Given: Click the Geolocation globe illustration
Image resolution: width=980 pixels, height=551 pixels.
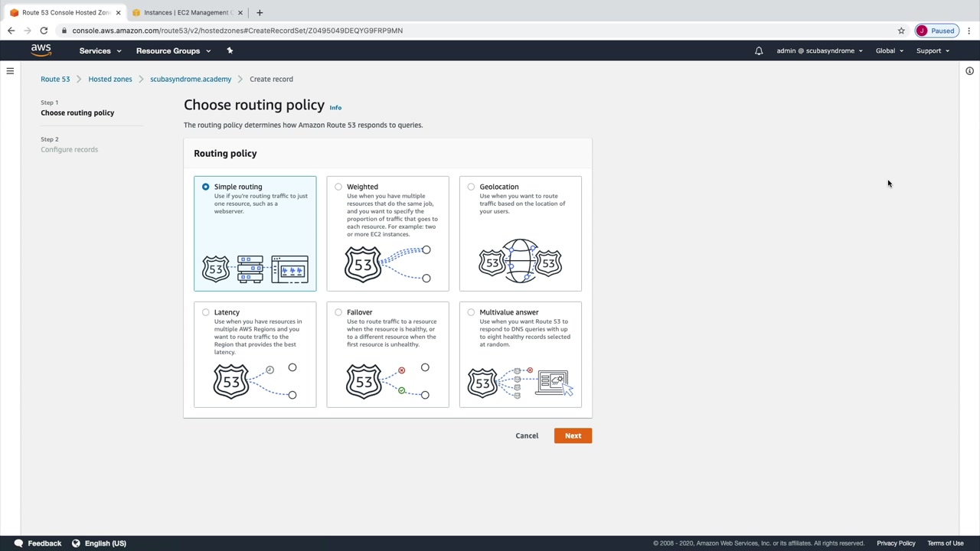Looking at the screenshot, I should [521, 262].
